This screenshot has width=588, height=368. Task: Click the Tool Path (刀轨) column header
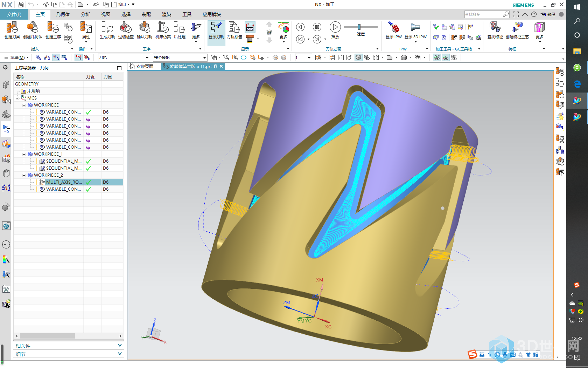[92, 77]
